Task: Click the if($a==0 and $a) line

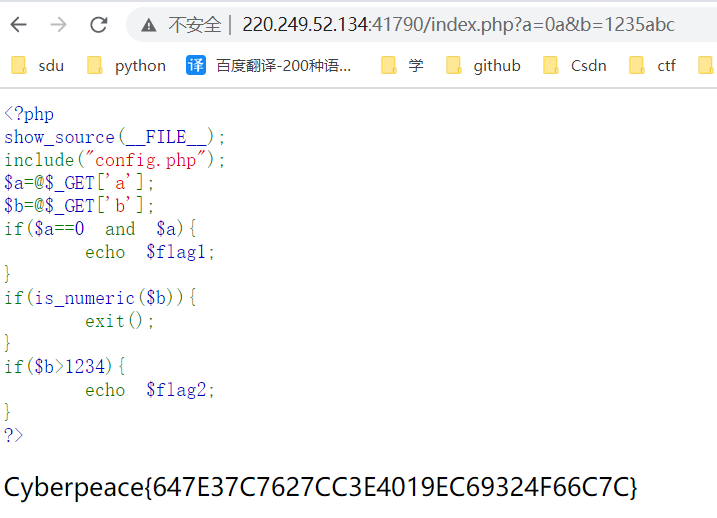Action: [x=100, y=229]
